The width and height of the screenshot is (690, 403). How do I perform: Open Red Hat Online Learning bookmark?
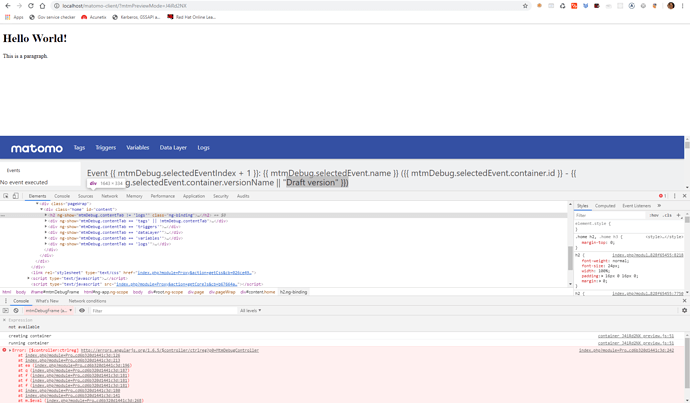(191, 17)
